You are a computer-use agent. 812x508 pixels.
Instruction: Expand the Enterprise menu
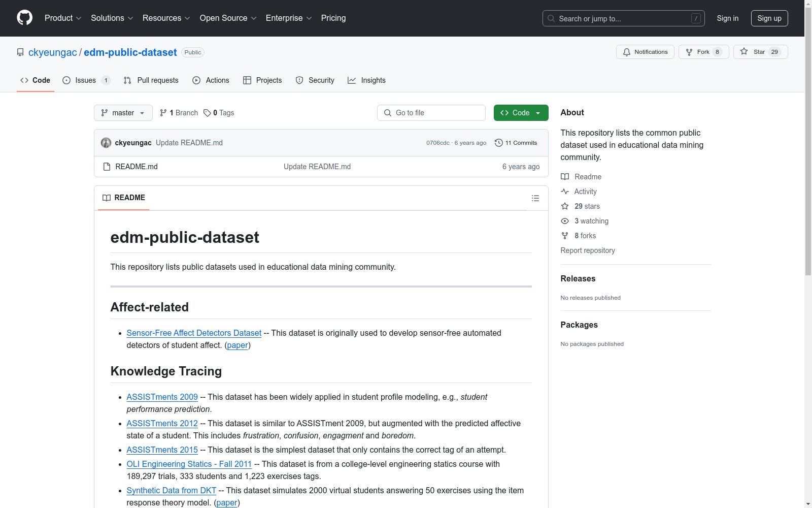(289, 18)
